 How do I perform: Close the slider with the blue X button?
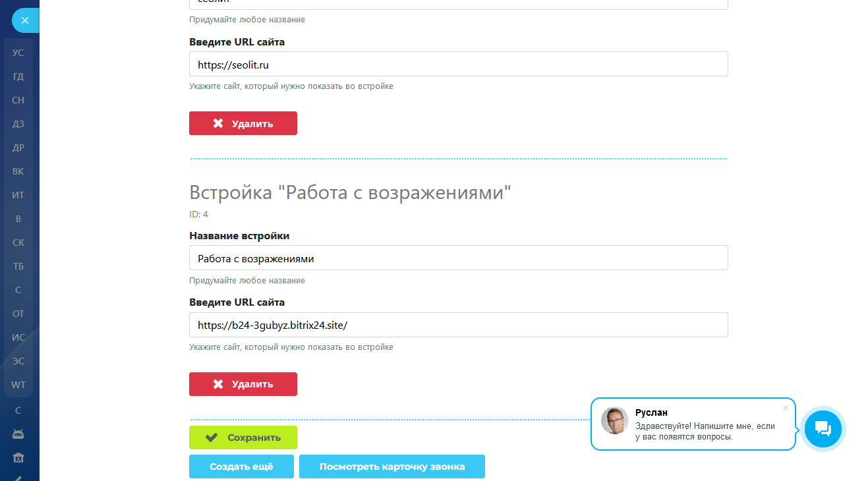pyautogui.click(x=25, y=20)
